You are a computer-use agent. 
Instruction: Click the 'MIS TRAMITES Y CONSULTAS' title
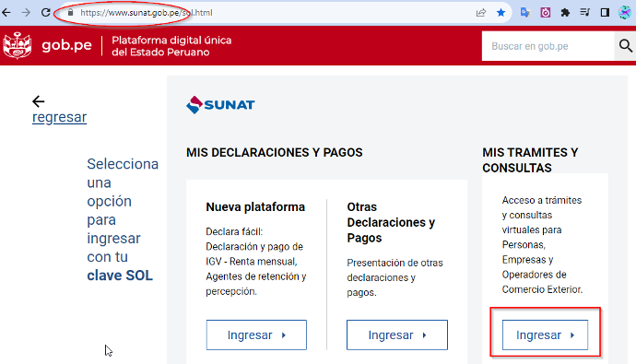(x=530, y=160)
